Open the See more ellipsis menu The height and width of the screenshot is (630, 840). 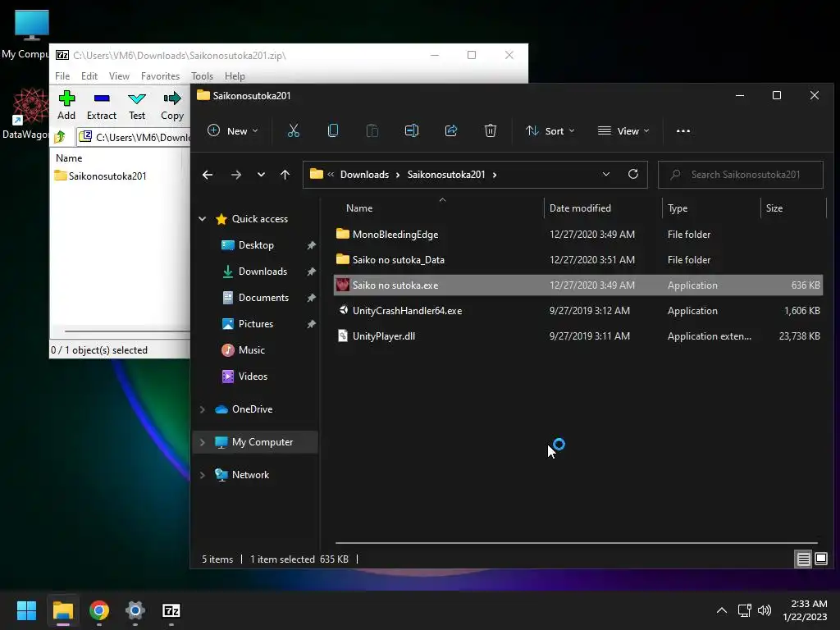(x=683, y=130)
